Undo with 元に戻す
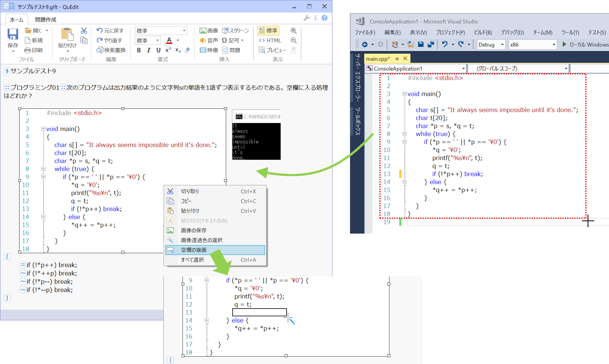 (x=110, y=31)
